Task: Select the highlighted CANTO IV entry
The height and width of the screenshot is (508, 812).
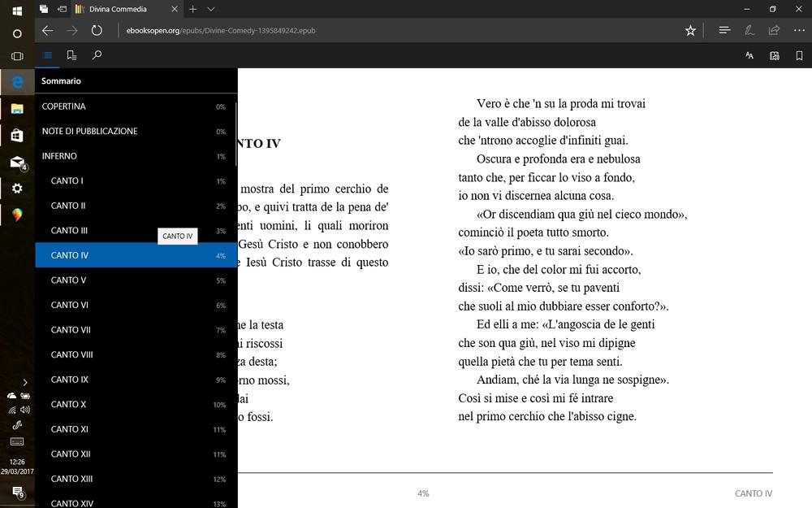Action: coord(136,255)
